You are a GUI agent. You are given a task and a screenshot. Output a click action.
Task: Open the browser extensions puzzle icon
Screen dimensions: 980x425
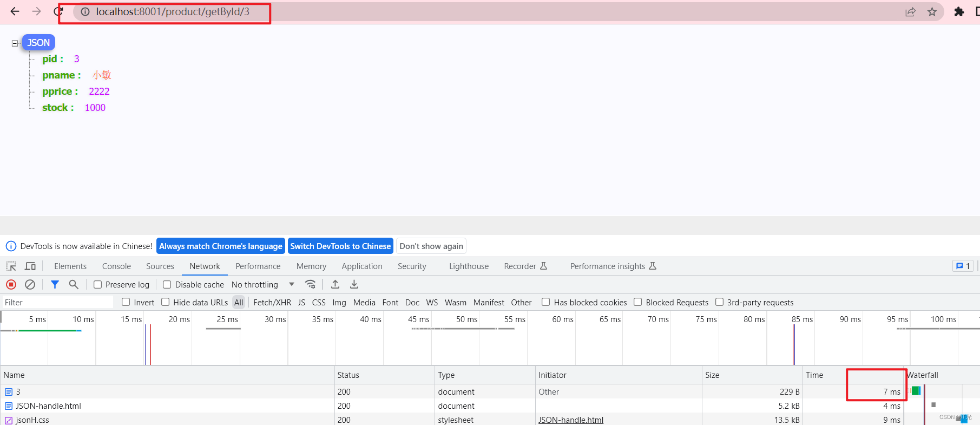click(959, 12)
